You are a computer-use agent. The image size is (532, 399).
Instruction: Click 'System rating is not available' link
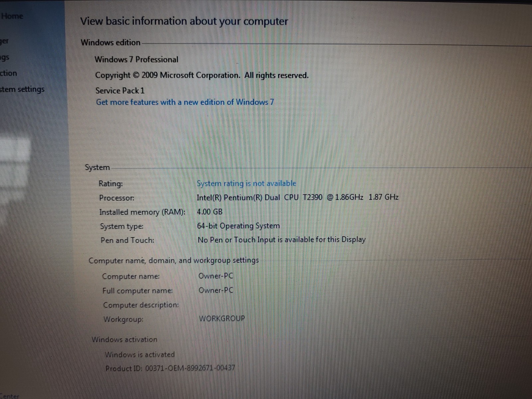coord(246,184)
